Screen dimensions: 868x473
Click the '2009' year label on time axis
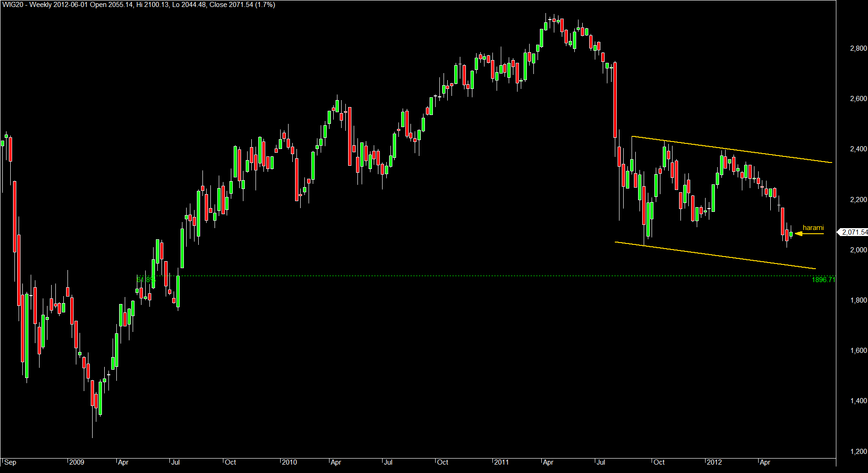(x=77, y=462)
